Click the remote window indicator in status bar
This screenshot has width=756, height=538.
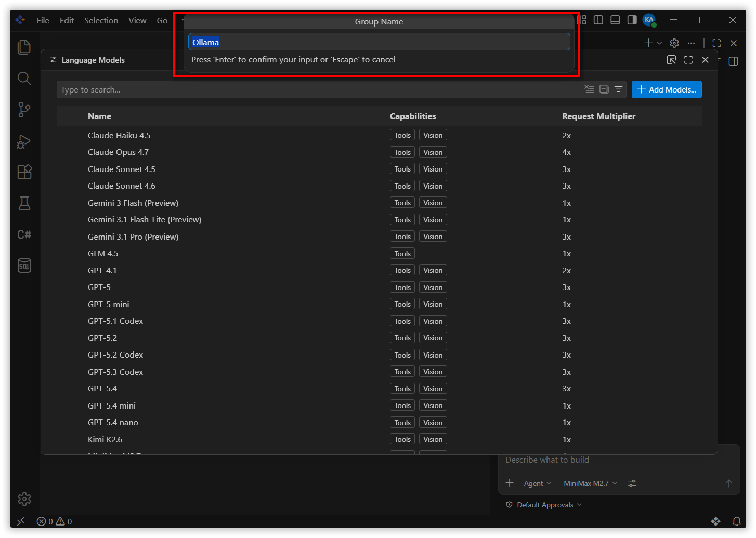21,521
